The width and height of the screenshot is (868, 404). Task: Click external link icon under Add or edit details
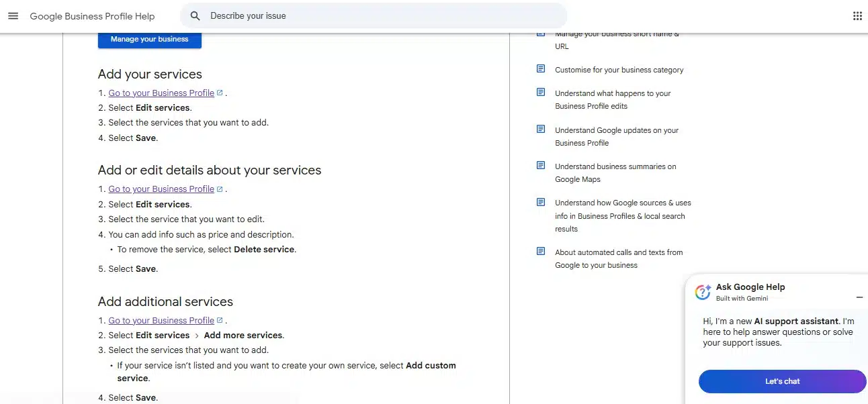coord(220,189)
